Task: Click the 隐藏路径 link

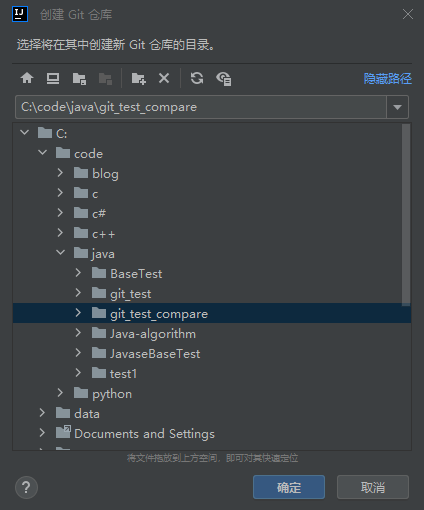Action: tap(388, 79)
